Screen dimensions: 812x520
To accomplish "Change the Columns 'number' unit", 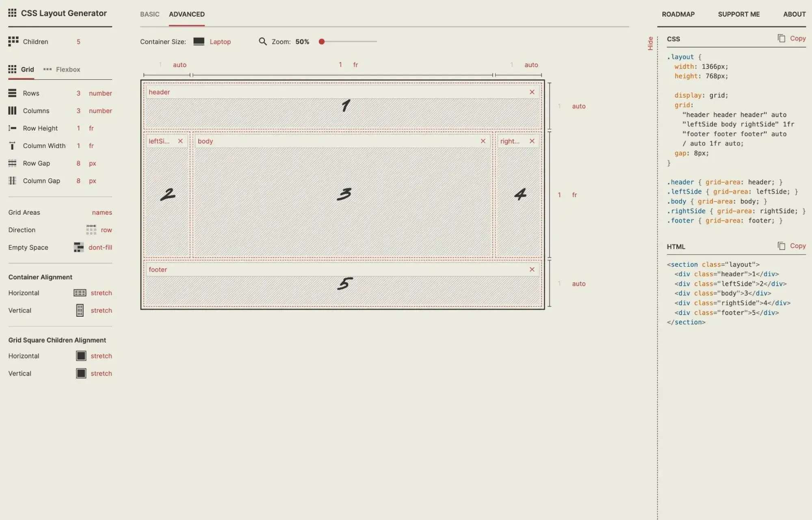I will (100, 111).
